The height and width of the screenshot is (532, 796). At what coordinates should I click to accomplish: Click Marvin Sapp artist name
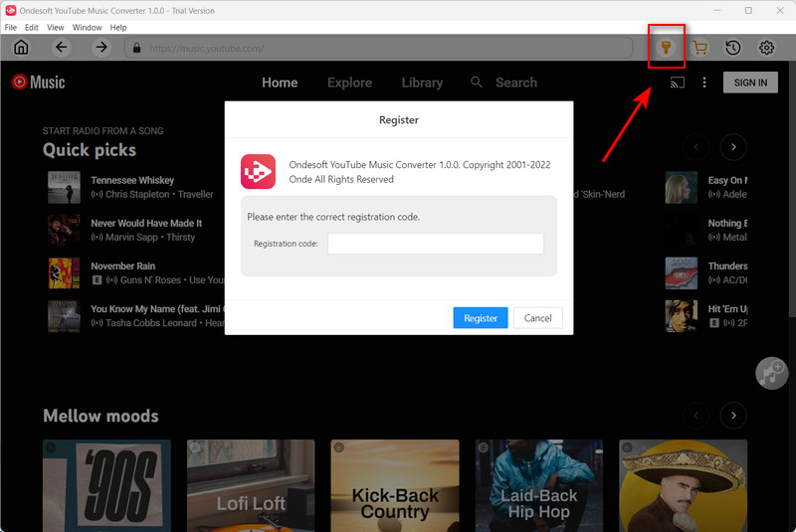(132, 237)
